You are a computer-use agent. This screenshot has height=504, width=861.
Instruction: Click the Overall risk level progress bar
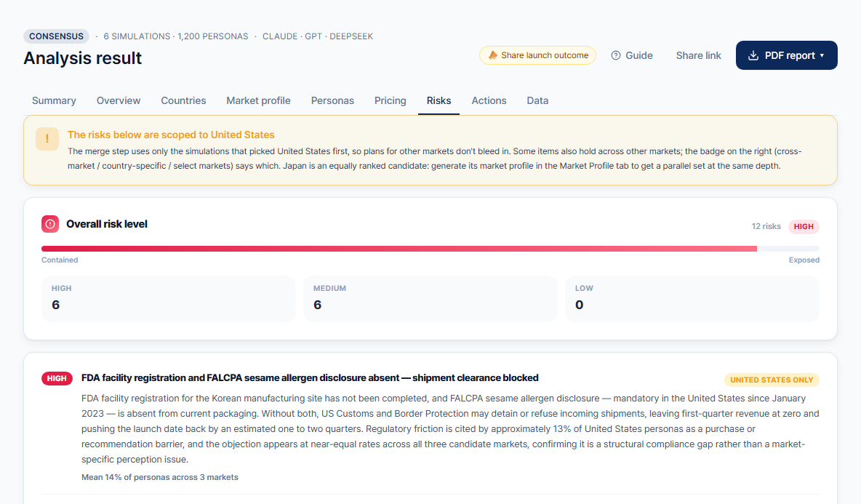(x=430, y=249)
